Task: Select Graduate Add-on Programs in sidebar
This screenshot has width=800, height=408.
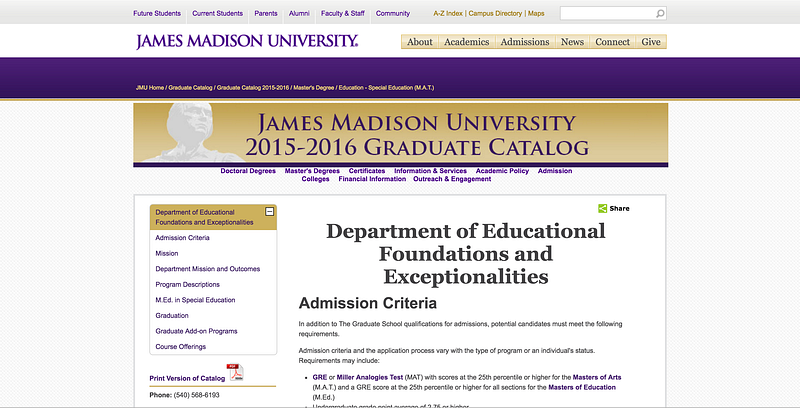Action: pyautogui.click(x=196, y=331)
